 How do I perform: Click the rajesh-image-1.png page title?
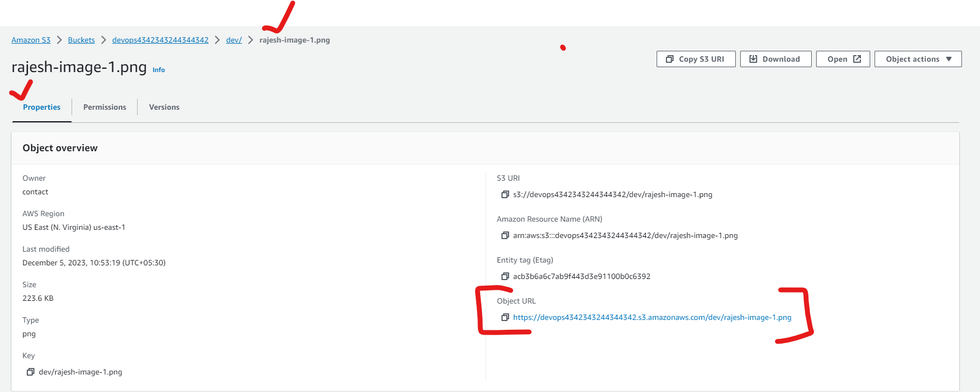click(x=79, y=67)
